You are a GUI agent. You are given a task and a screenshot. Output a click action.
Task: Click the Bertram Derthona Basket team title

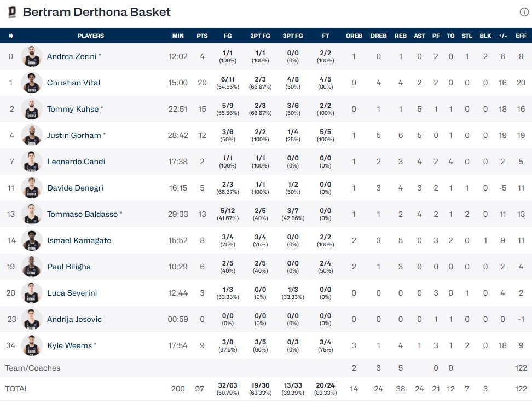(97, 12)
